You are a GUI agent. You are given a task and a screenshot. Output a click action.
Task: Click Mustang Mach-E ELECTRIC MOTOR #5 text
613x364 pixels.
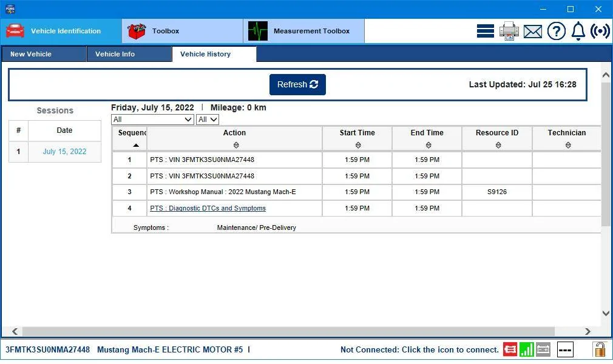point(170,349)
